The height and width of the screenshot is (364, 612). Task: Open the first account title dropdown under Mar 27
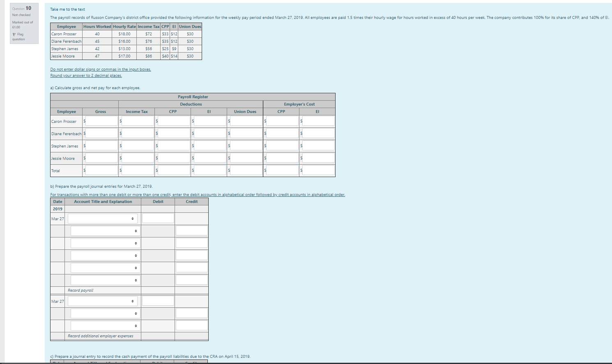click(102, 218)
